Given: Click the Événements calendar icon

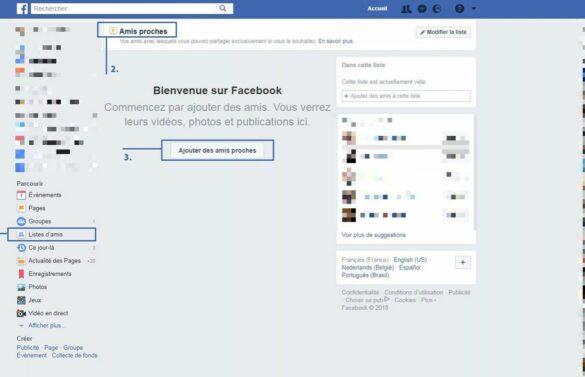Looking at the screenshot, I should click(21, 195).
